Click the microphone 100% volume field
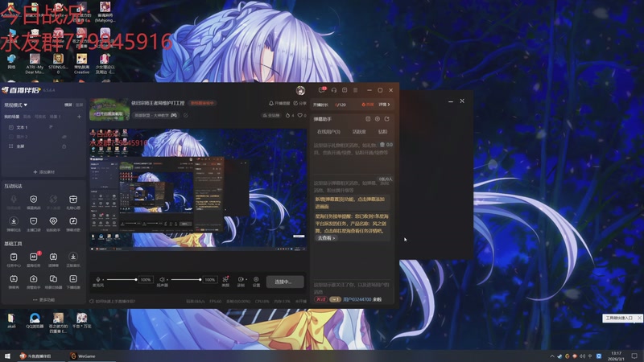Screen dimensions: 644x362 (146, 279)
